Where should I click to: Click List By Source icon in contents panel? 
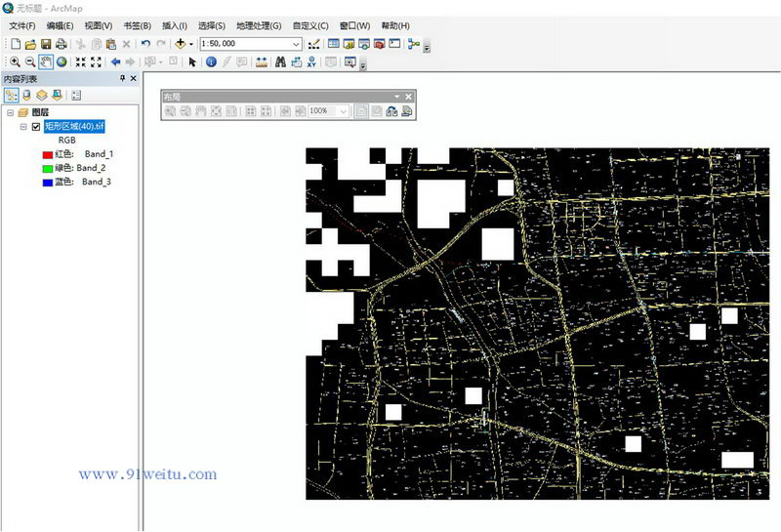point(27,95)
